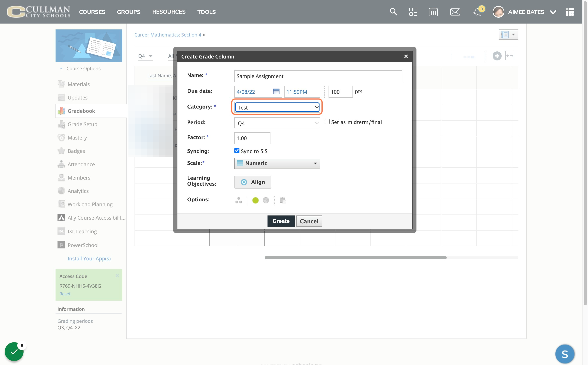This screenshot has height=365, width=588.
Task: Open Aimee Bates account menu chevron
Action: pyautogui.click(x=553, y=12)
